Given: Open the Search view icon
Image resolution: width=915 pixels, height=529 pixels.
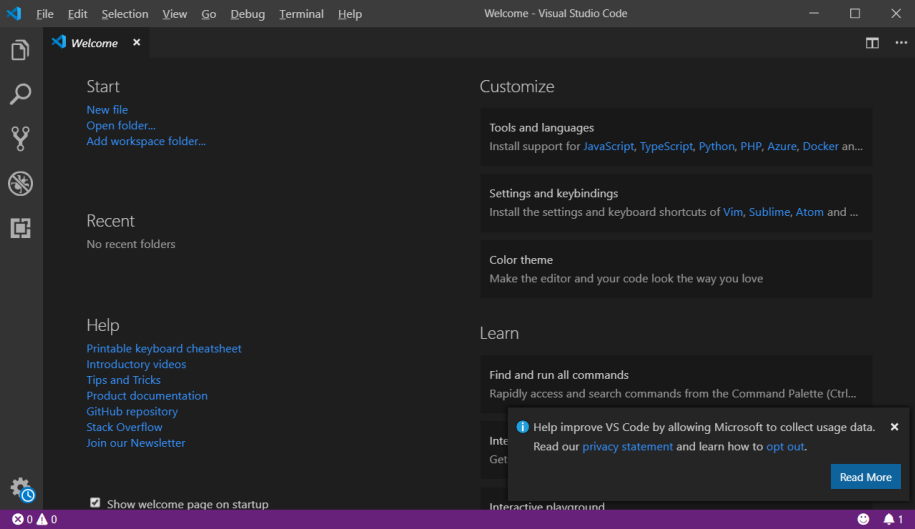Looking at the screenshot, I should click(20, 94).
